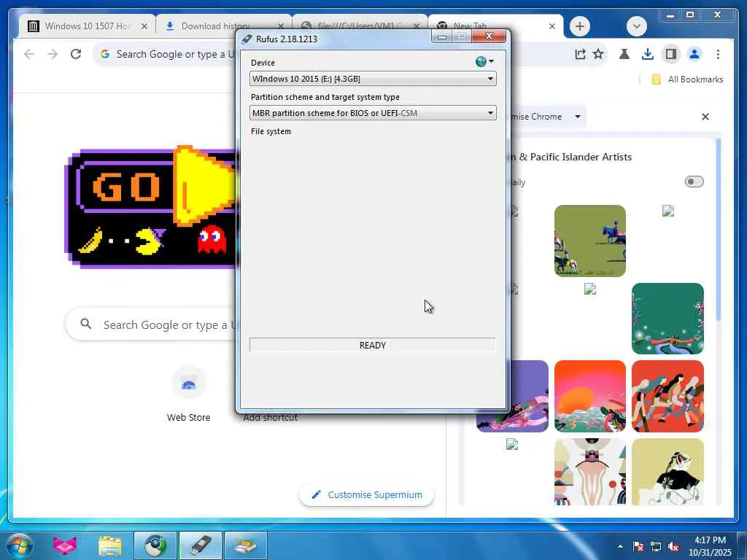The image size is (747, 560).
Task: Close the Customise Chrome side panel
Action: [x=705, y=117]
